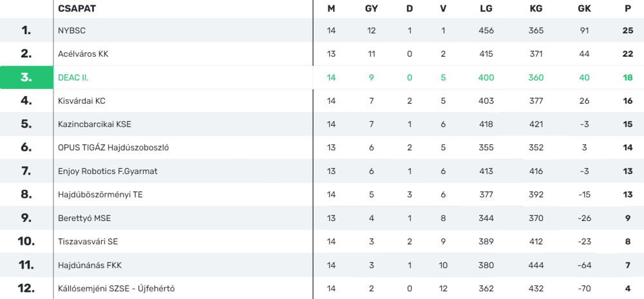Open Kisvárdai KC team page
The height and width of the screenshot is (299, 644).
coord(81,101)
